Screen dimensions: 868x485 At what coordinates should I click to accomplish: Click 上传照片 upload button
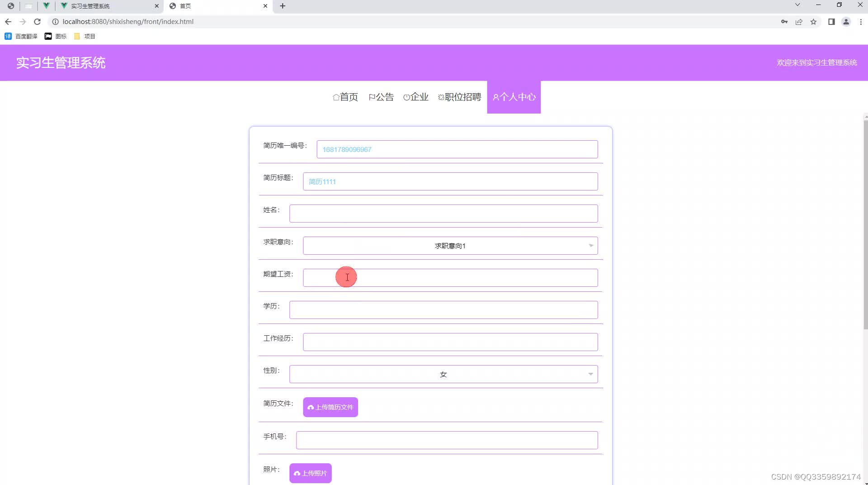click(311, 473)
